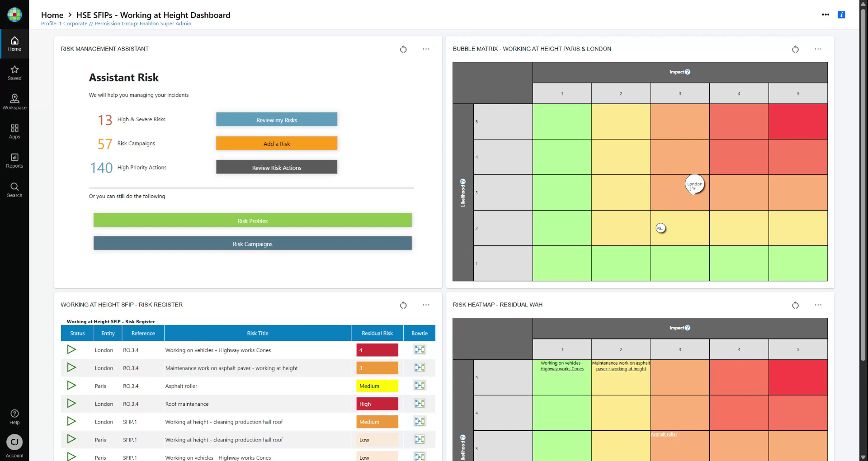Open the Saved star icon in sidebar

(x=14, y=72)
